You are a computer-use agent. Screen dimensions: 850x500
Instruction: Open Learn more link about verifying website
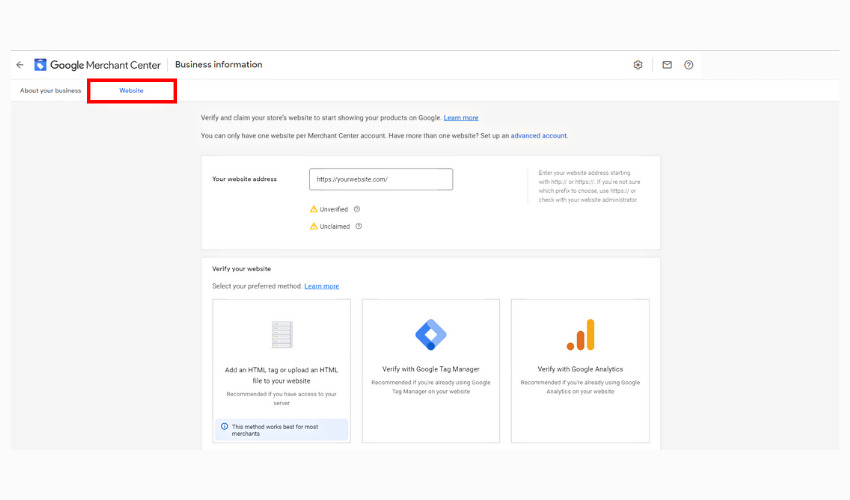click(x=461, y=118)
